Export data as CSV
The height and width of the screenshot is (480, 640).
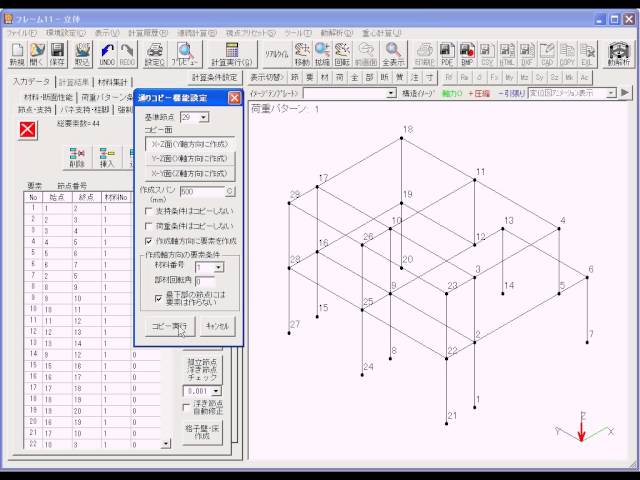pos(487,54)
